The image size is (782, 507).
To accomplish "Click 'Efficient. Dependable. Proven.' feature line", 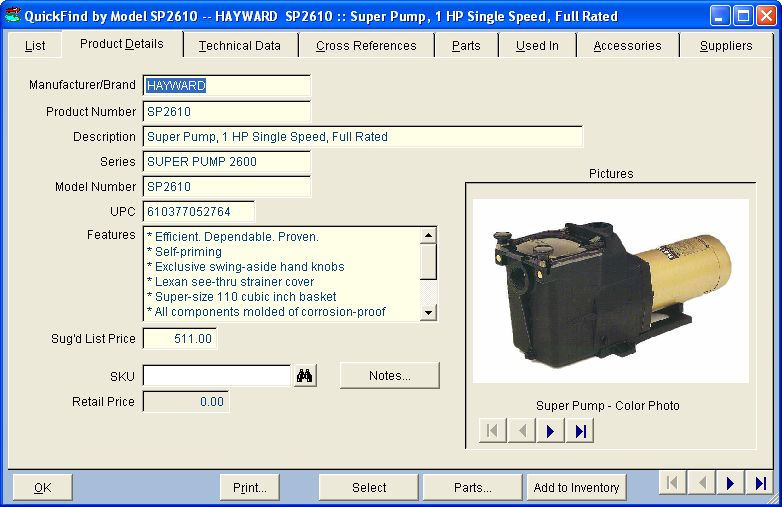I will point(232,237).
